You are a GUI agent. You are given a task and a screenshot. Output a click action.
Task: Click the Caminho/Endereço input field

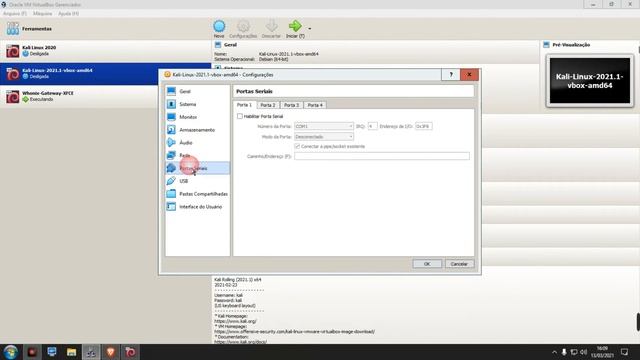click(x=382, y=156)
